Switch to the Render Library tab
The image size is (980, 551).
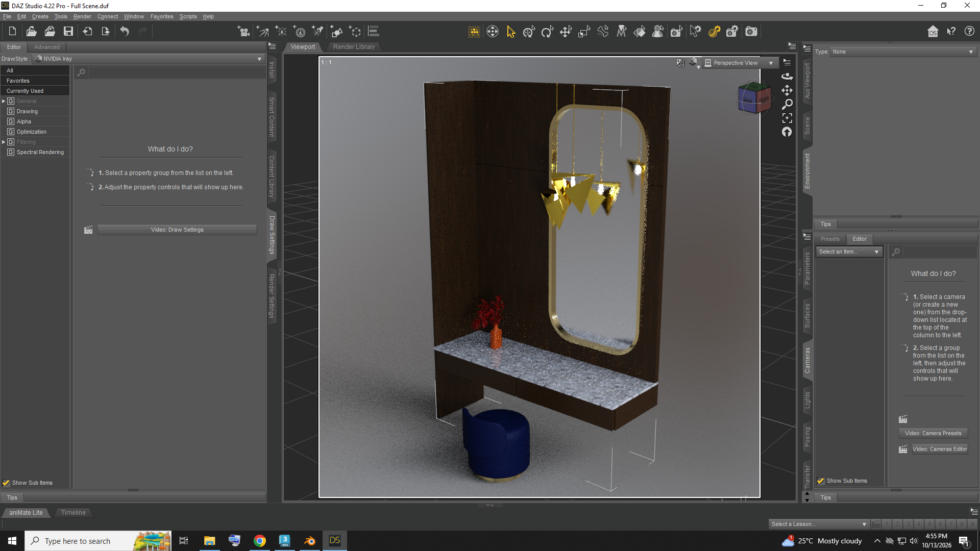(x=354, y=46)
